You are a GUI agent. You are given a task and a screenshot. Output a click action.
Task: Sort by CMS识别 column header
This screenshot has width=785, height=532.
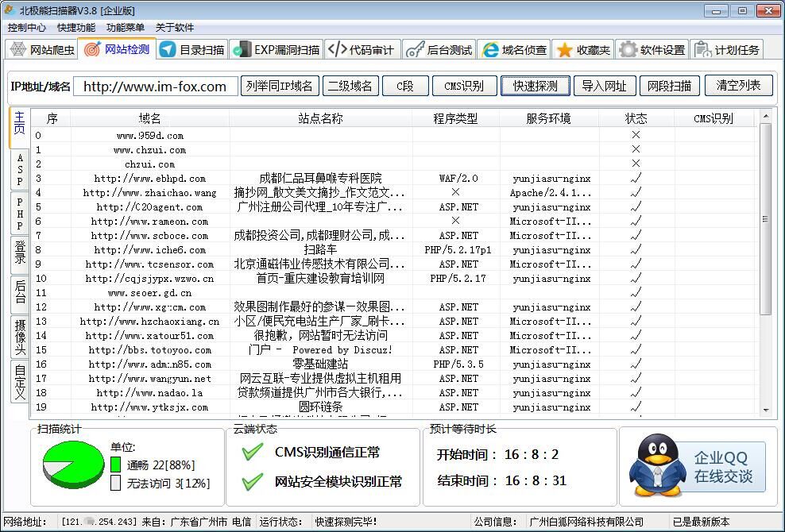click(x=713, y=118)
